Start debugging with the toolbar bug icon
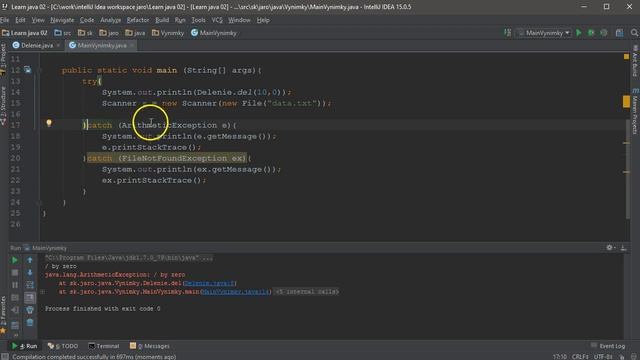 (x=591, y=33)
